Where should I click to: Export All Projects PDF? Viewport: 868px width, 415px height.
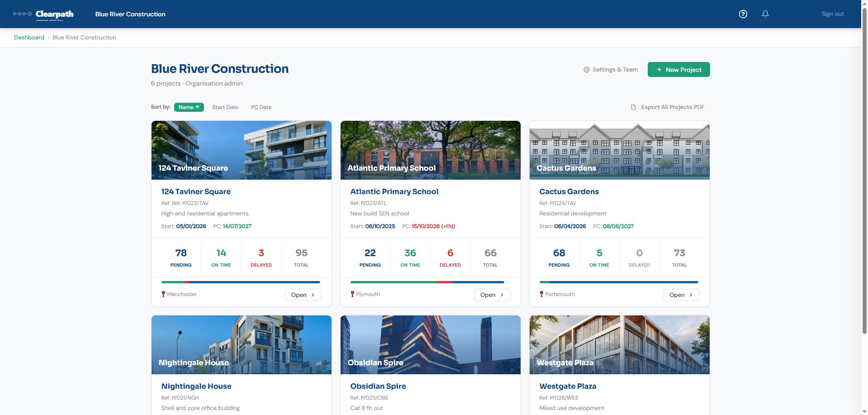[668, 107]
